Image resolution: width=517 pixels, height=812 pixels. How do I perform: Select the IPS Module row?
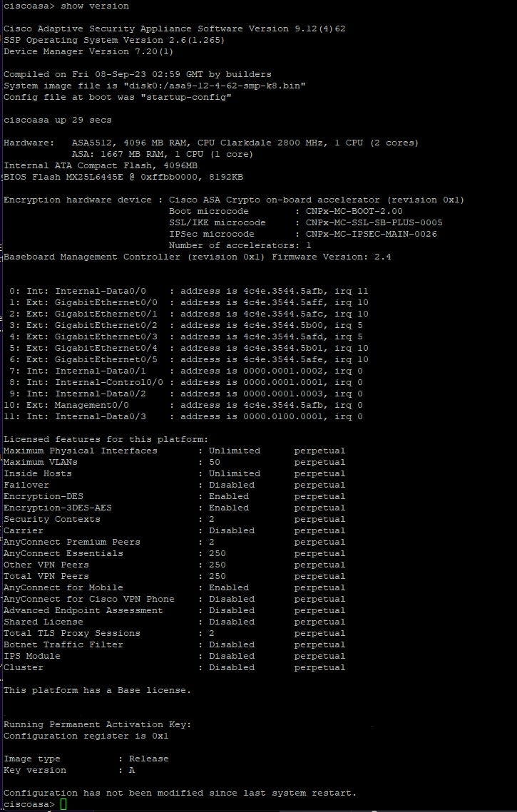click(175, 656)
